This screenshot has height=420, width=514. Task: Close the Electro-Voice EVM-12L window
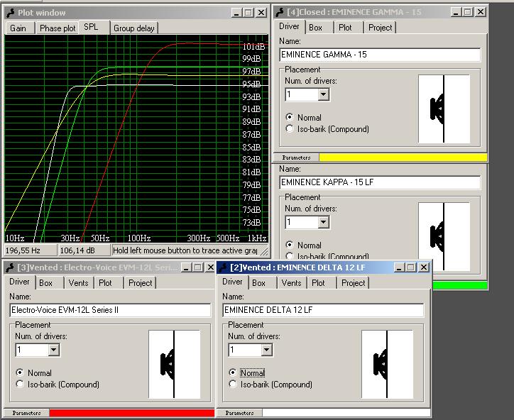click(x=210, y=267)
